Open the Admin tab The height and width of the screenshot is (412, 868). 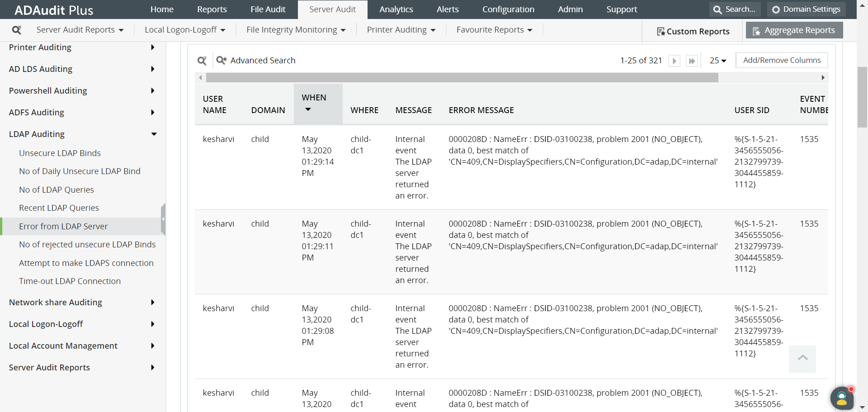pyautogui.click(x=571, y=9)
